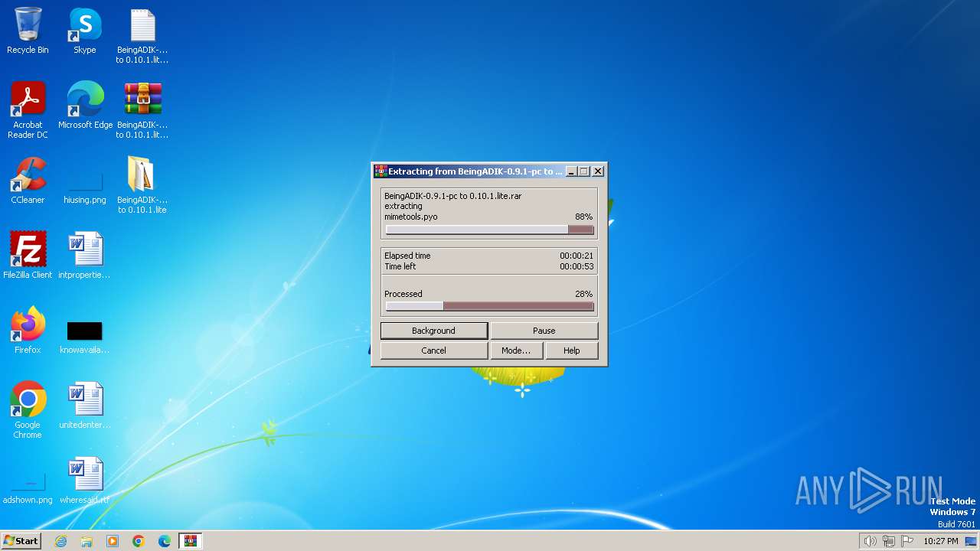980x551 pixels.
Task: Select the hiusing.png file icon
Action: [85, 186]
